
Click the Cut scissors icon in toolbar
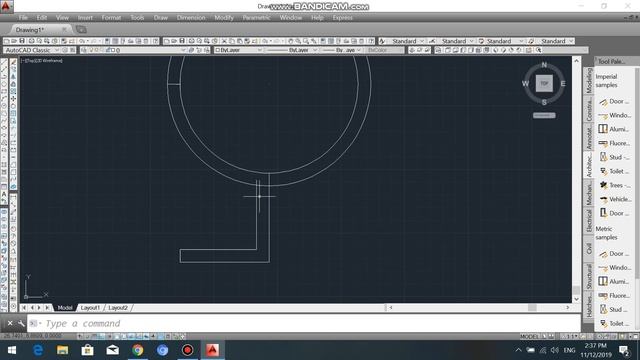point(224,41)
